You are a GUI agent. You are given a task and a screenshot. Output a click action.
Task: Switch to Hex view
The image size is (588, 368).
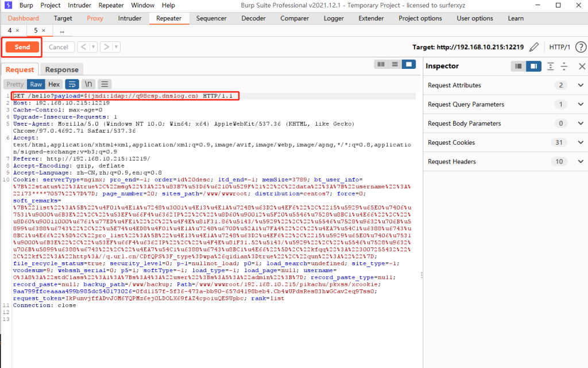tap(54, 84)
